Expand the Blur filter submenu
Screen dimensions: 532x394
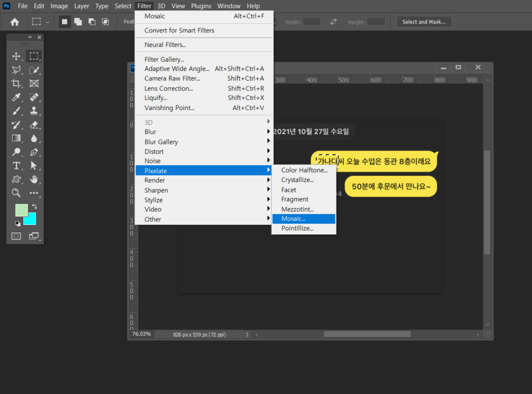[x=204, y=132]
